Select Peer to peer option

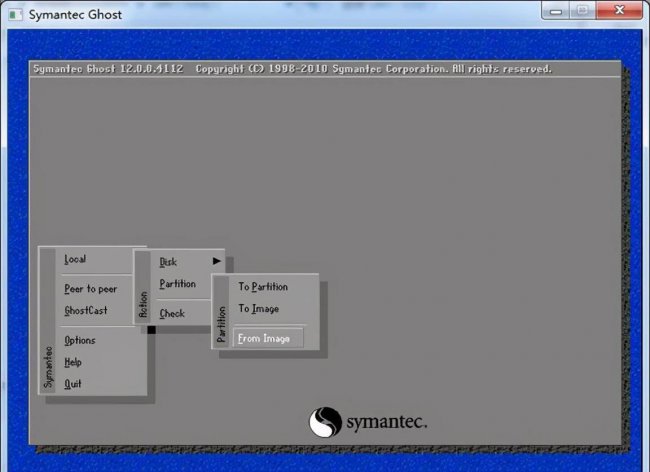click(90, 289)
